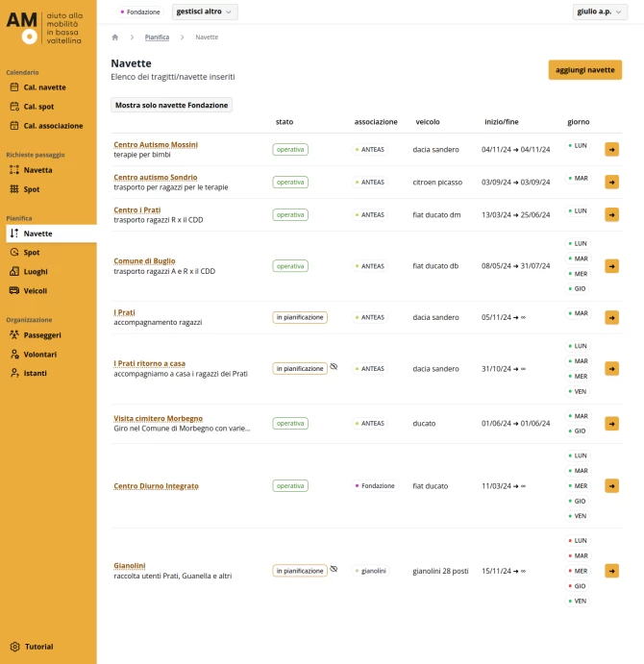644x664 pixels.
Task: Go to Cal. navette in sidebar
Action: click(44, 87)
